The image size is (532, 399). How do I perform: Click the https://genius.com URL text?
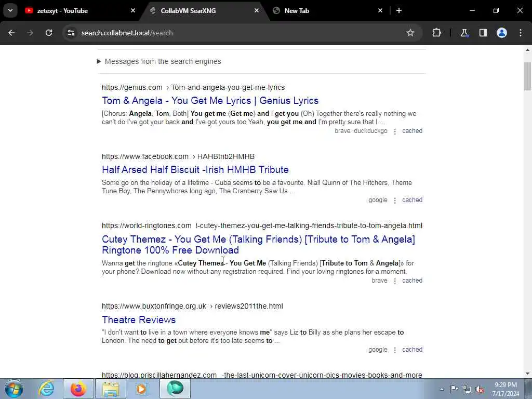[132, 87]
